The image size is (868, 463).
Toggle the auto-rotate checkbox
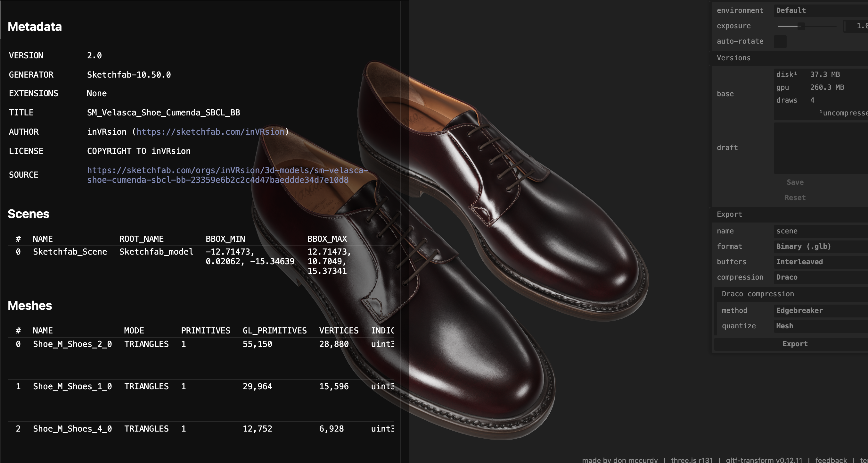780,41
